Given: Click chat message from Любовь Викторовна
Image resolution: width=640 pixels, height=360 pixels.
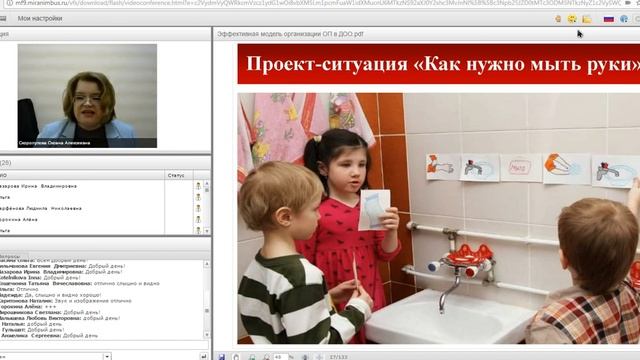Looking at the screenshot, I should point(60,318).
